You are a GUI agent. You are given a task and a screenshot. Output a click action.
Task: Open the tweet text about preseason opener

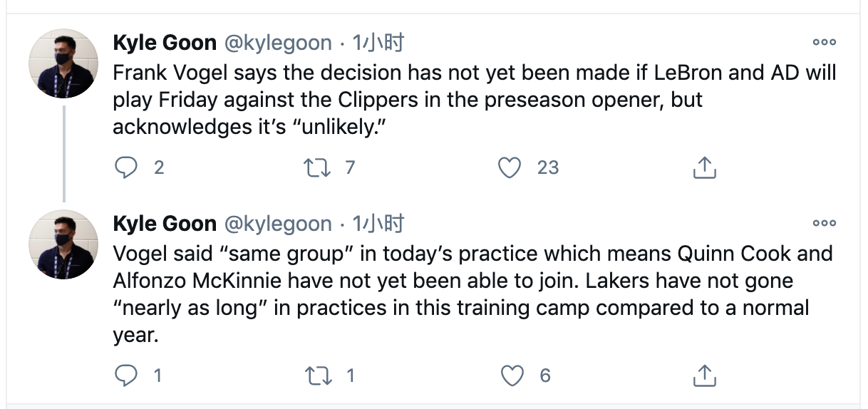coord(475,100)
